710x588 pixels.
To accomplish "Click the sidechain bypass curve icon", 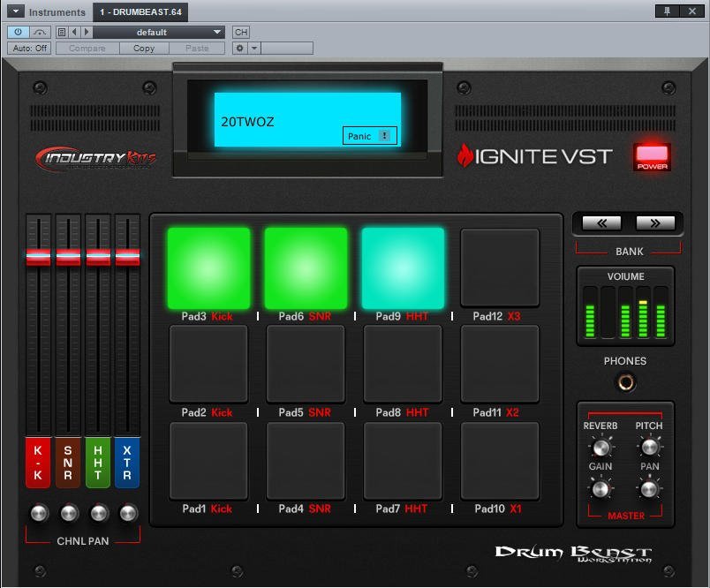I will (x=40, y=33).
